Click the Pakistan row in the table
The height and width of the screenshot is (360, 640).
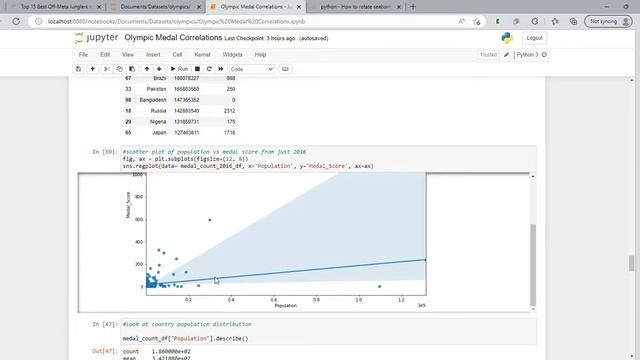(180, 89)
